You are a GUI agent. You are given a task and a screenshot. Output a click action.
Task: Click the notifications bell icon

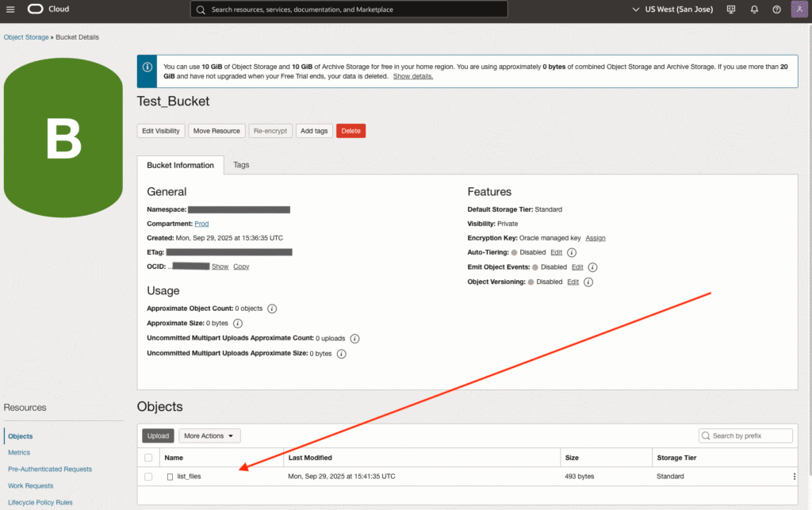(754, 10)
